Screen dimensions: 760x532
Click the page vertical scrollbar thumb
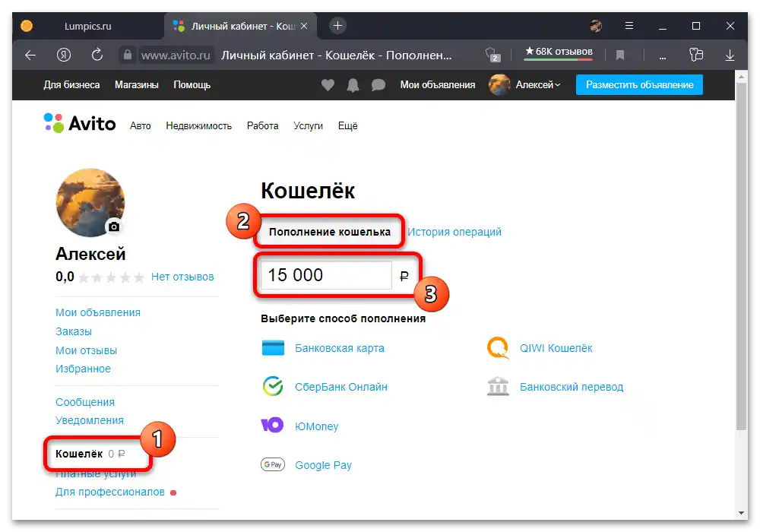tap(741, 256)
